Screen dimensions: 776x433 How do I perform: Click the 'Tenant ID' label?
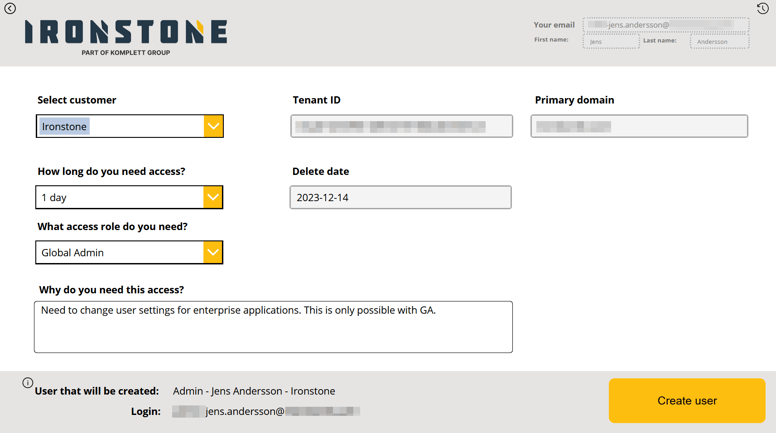[x=316, y=100]
